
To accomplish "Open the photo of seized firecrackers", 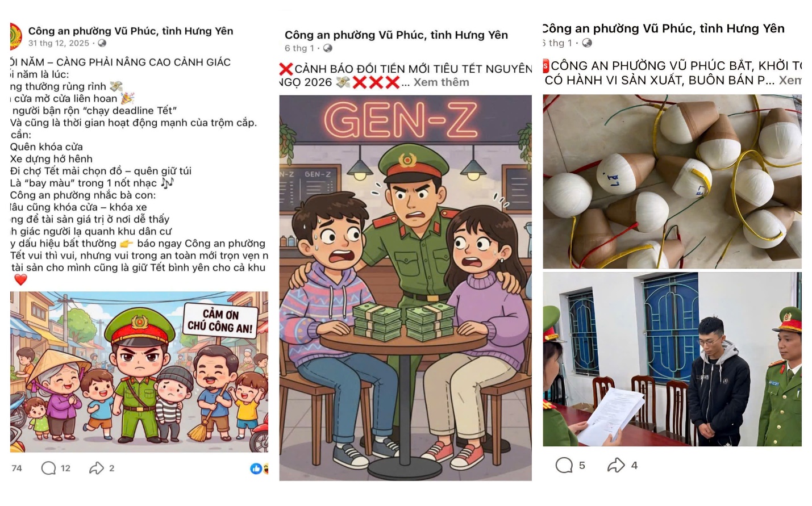I will [x=672, y=181].
